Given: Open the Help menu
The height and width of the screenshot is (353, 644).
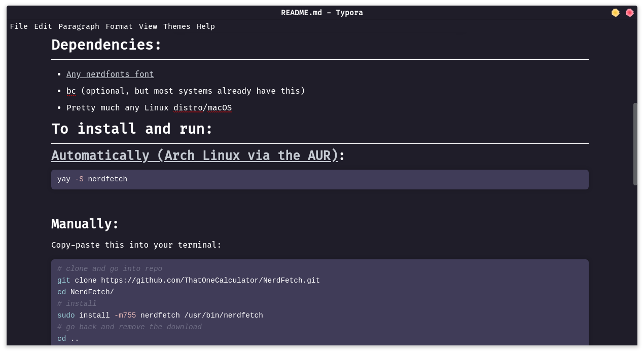Looking at the screenshot, I should point(206,26).
